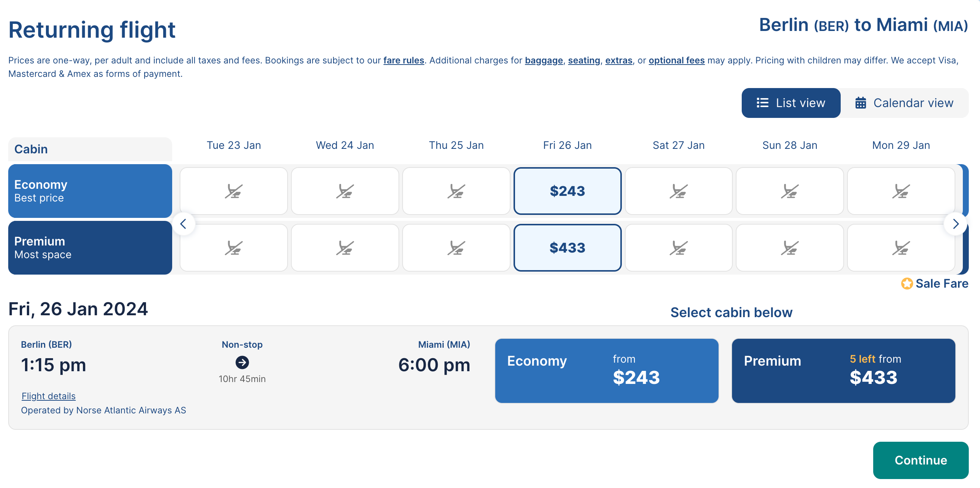Image resolution: width=980 pixels, height=488 pixels.
Task: Switch to List view
Action: coord(791,103)
